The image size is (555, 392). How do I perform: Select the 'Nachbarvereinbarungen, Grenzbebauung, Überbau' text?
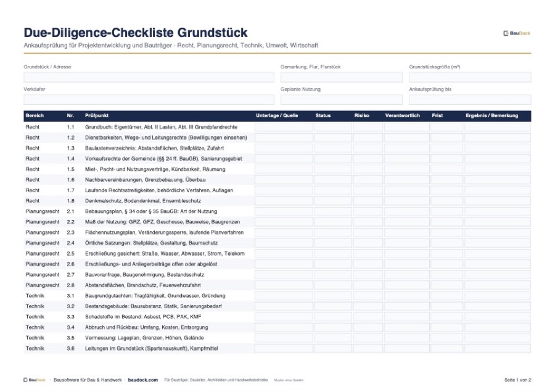[x=145, y=180]
